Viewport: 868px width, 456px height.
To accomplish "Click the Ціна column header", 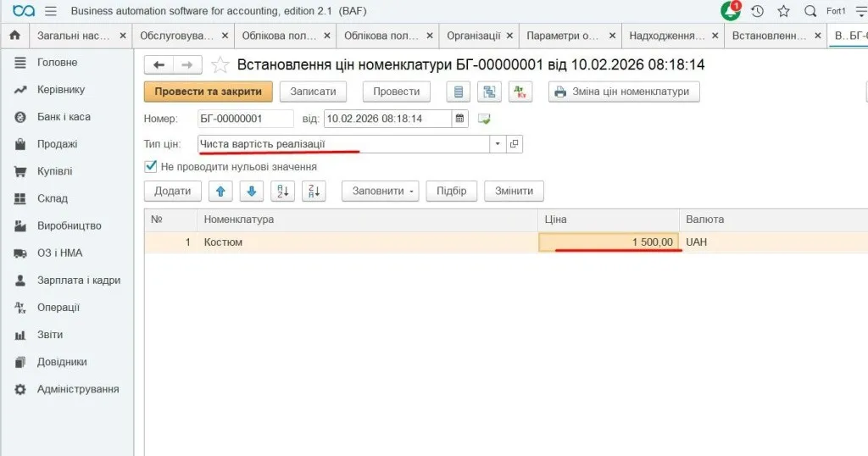I will (x=609, y=220).
